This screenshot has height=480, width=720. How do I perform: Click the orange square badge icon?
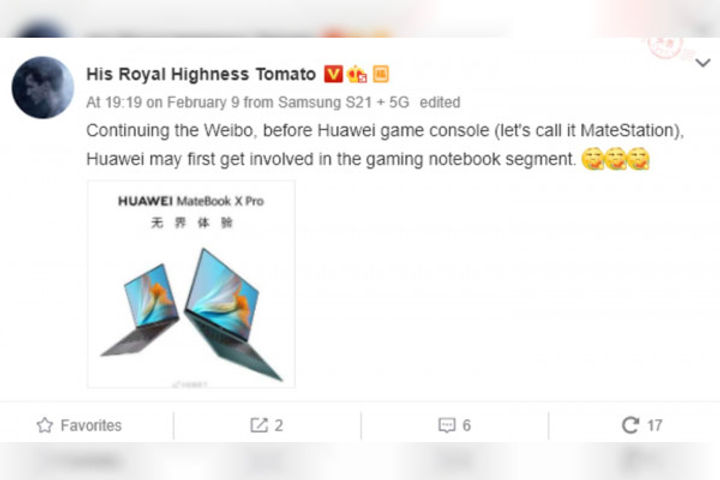tap(381, 74)
